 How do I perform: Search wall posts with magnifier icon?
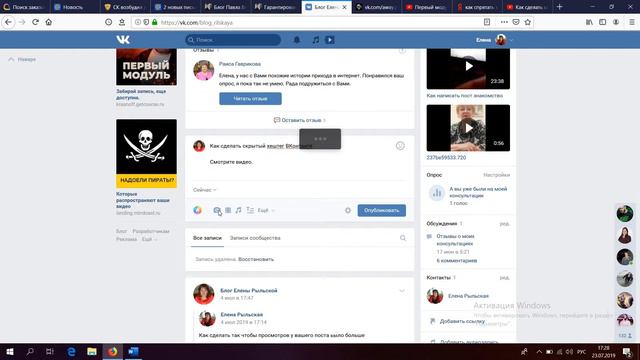(x=403, y=238)
